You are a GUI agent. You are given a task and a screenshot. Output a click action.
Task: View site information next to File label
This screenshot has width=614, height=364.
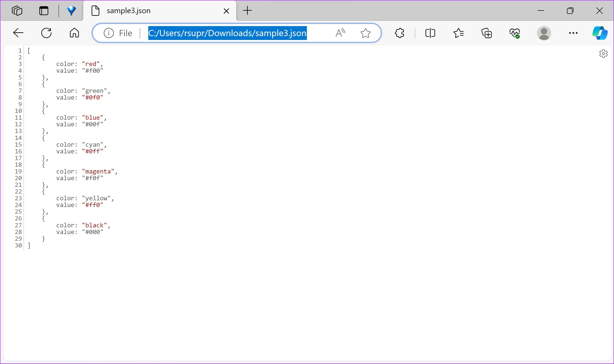[109, 33]
